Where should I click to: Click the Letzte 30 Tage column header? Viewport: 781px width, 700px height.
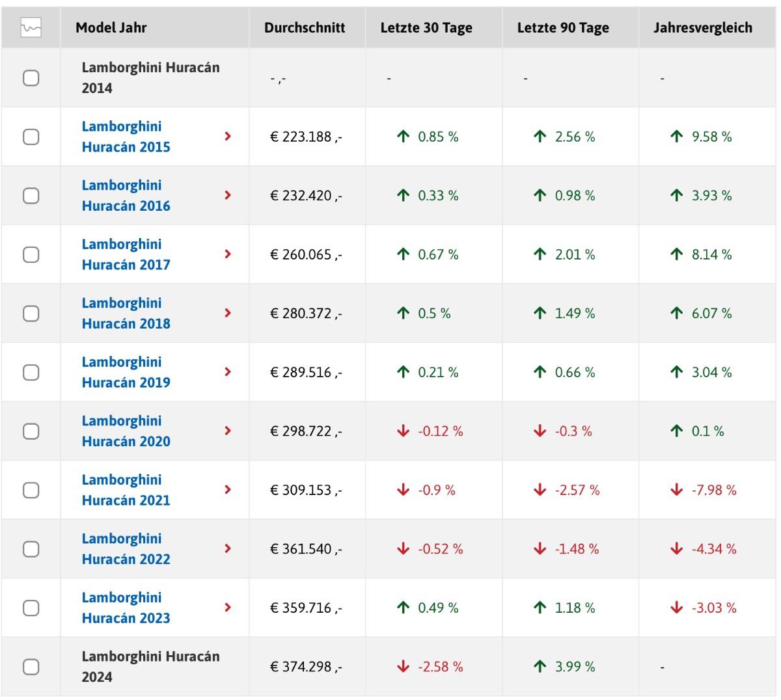(426, 28)
